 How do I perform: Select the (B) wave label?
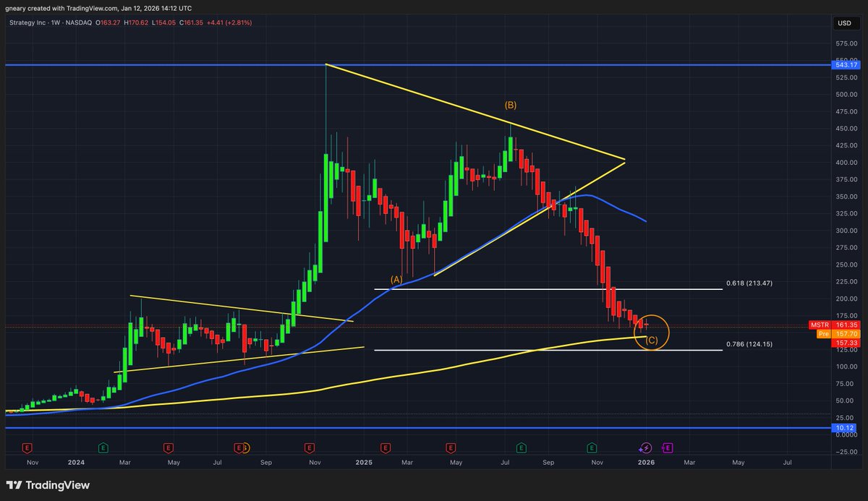pyautogui.click(x=511, y=105)
